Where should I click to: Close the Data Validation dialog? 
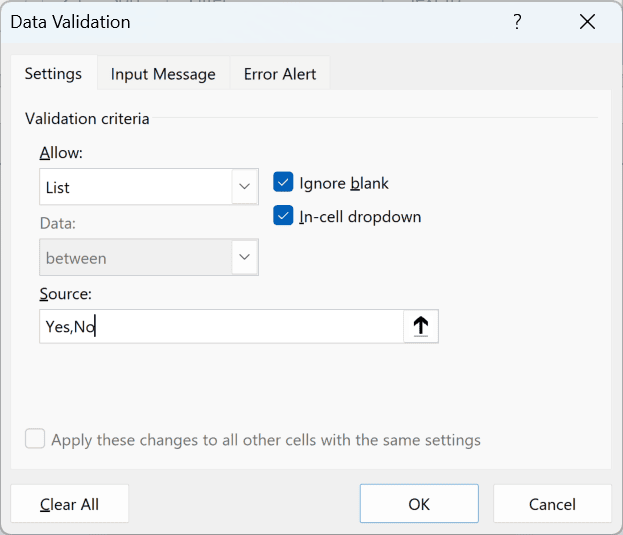click(x=587, y=21)
